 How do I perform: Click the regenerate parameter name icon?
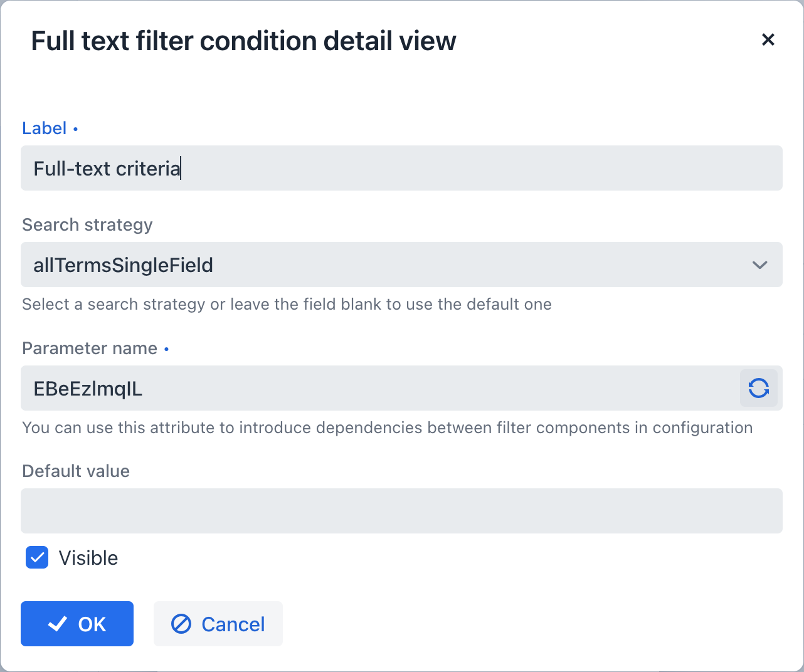click(x=758, y=388)
